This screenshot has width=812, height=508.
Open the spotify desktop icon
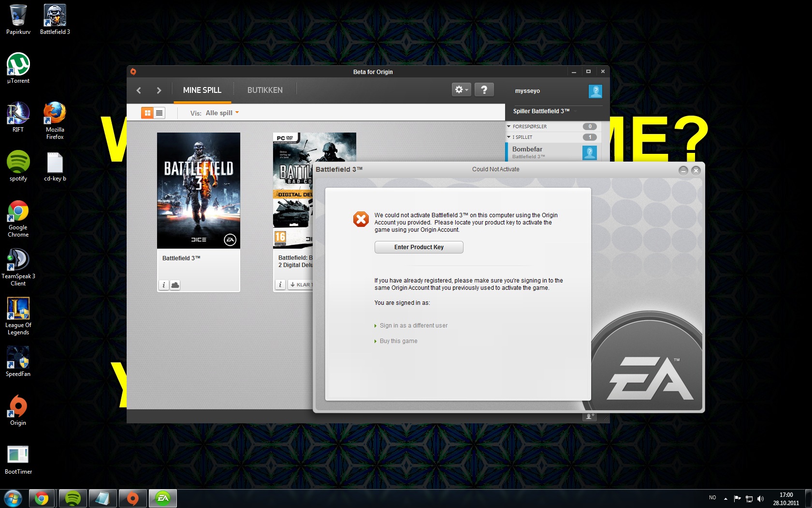(18, 166)
